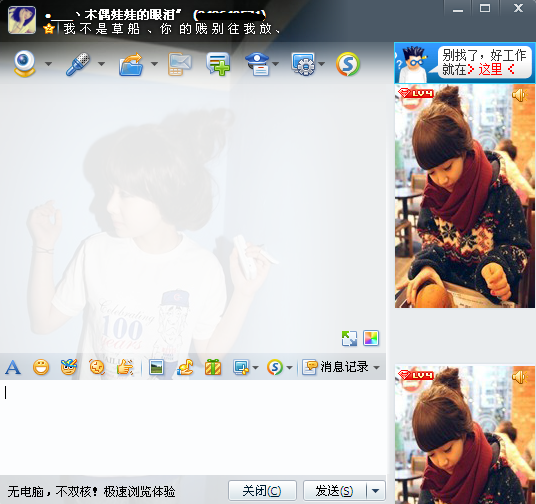Open video call options dropdown arrow

pyautogui.click(x=49, y=64)
